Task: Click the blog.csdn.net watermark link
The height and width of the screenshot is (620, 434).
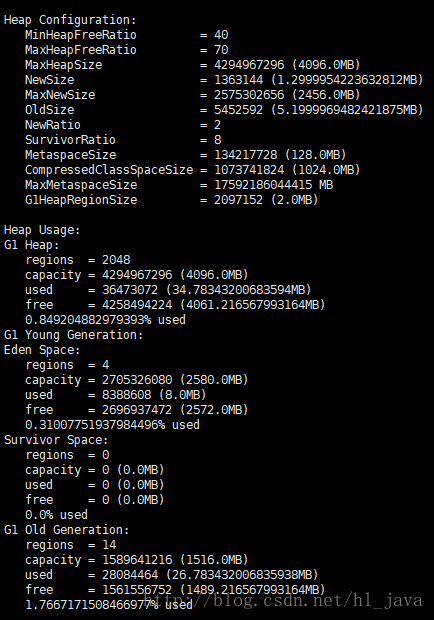Action: [x=283, y=601]
